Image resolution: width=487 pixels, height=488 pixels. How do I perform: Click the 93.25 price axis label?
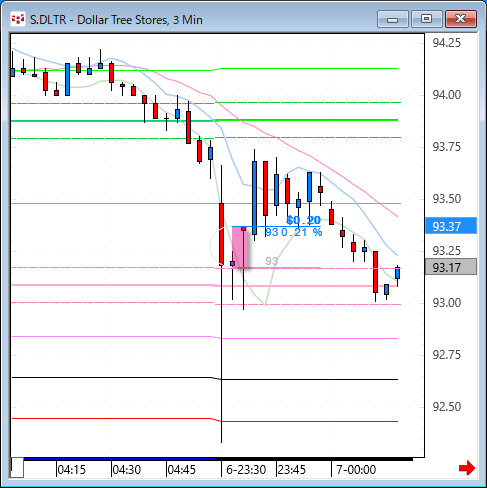tap(447, 250)
